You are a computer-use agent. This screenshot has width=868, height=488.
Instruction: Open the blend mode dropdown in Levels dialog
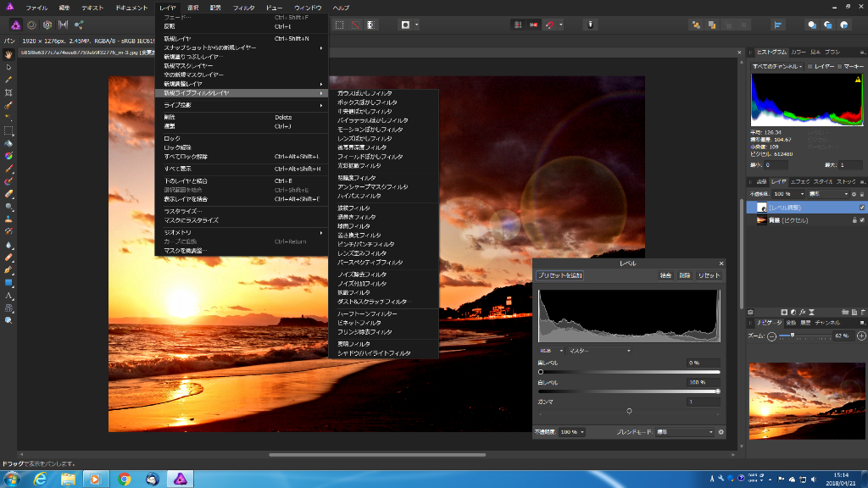click(687, 432)
